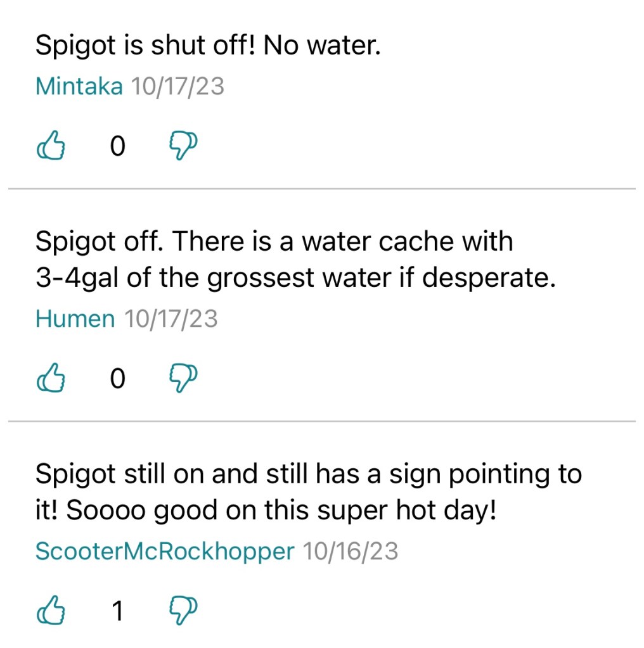Open ScooterMcRockhopper's profile link
Screen dimensions: 644x648
pyautogui.click(x=165, y=551)
